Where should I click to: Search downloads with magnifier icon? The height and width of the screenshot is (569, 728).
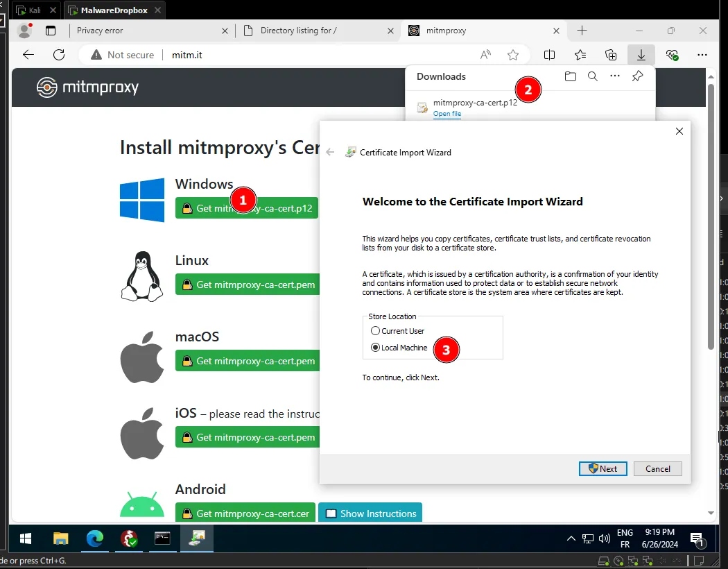pyautogui.click(x=592, y=77)
